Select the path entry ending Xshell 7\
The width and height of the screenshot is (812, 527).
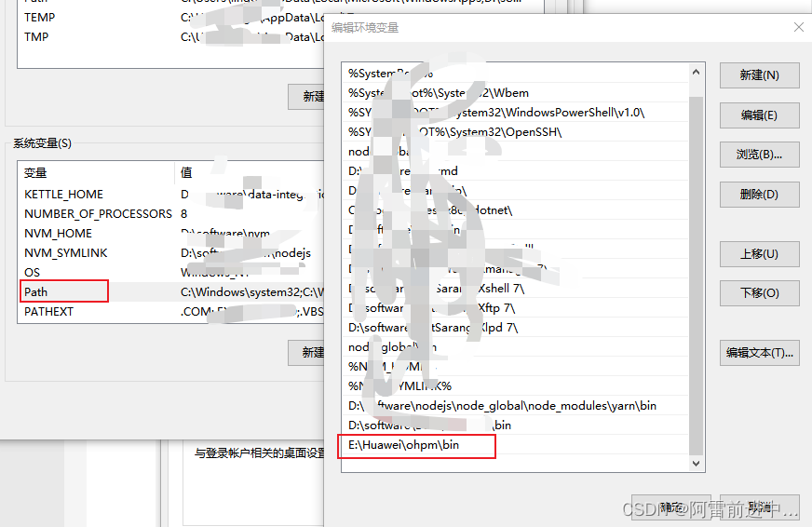point(515,289)
